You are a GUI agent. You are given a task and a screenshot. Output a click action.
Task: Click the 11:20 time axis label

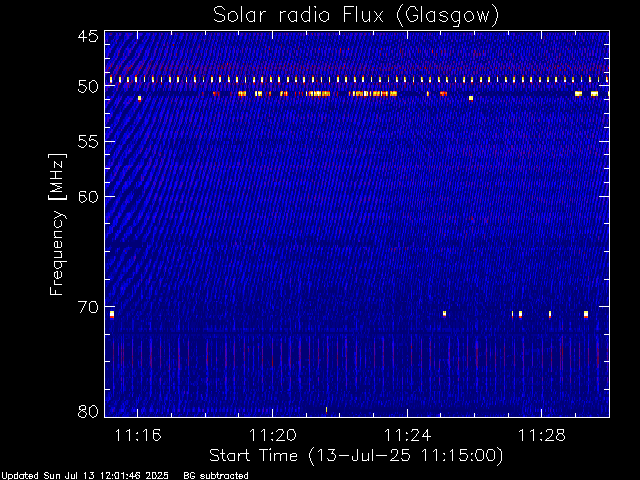pyautogui.click(x=273, y=436)
